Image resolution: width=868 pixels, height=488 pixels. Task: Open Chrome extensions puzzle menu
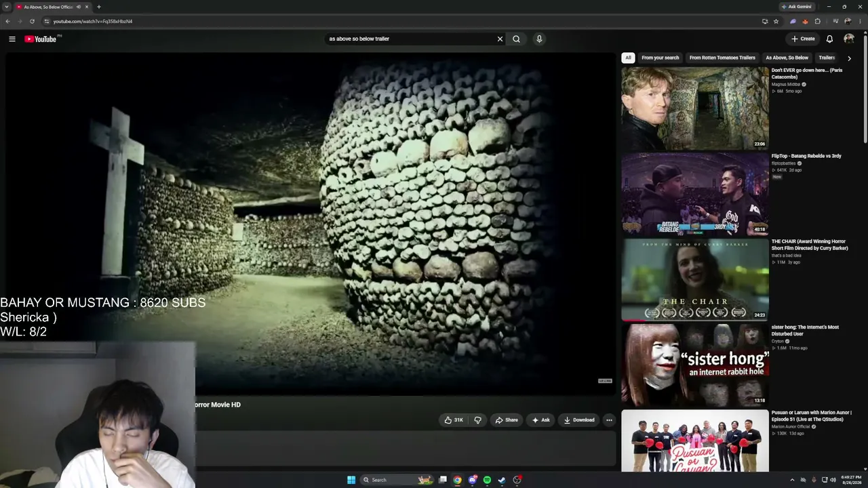click(818, 21)
